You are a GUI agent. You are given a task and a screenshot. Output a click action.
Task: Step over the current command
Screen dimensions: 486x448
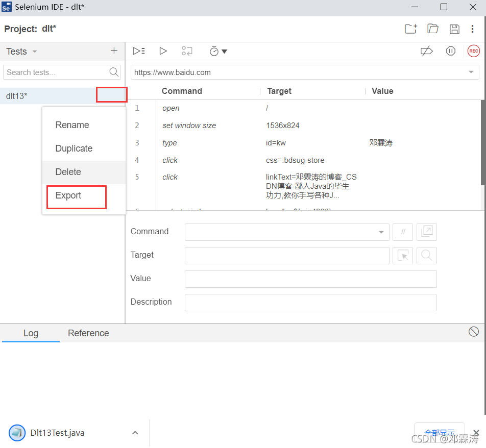pos(187,51)
